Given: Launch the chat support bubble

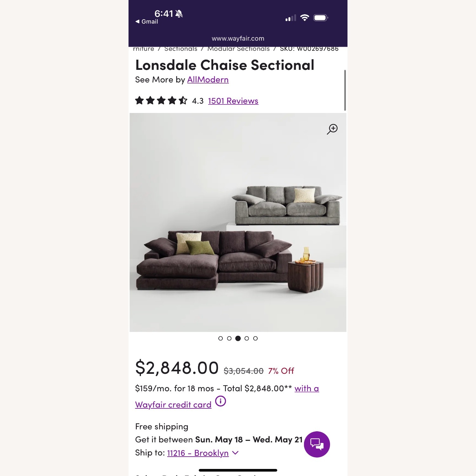Looking at the screenshot, I should 317,444.
